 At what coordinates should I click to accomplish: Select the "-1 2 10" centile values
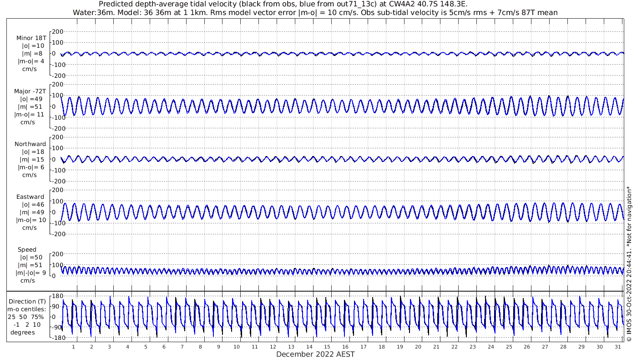click(27, 324)
